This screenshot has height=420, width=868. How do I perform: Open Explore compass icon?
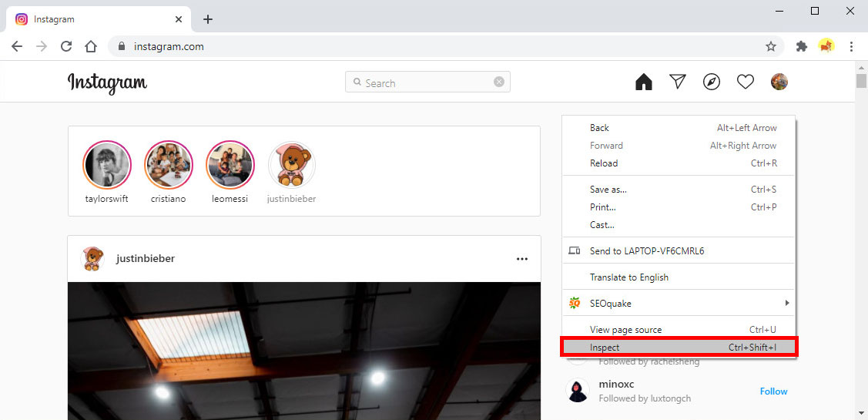(x=712, y=82)
